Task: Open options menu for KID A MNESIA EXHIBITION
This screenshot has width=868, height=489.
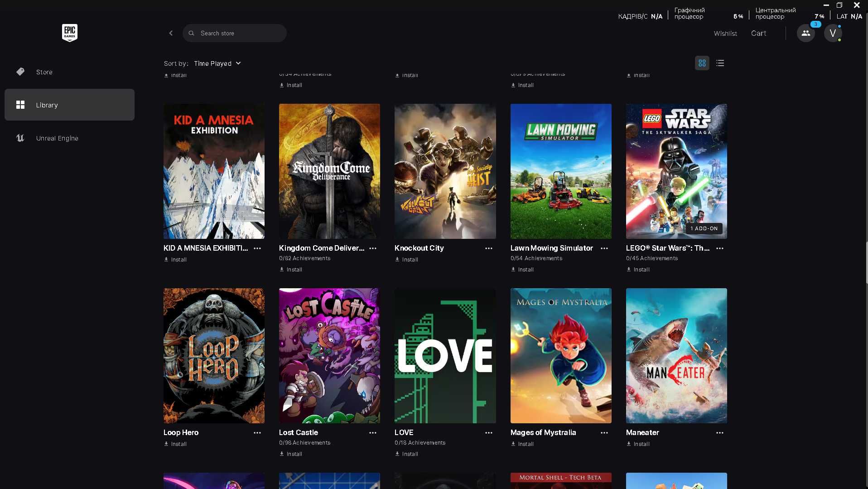Action: [x=257, y=248]
